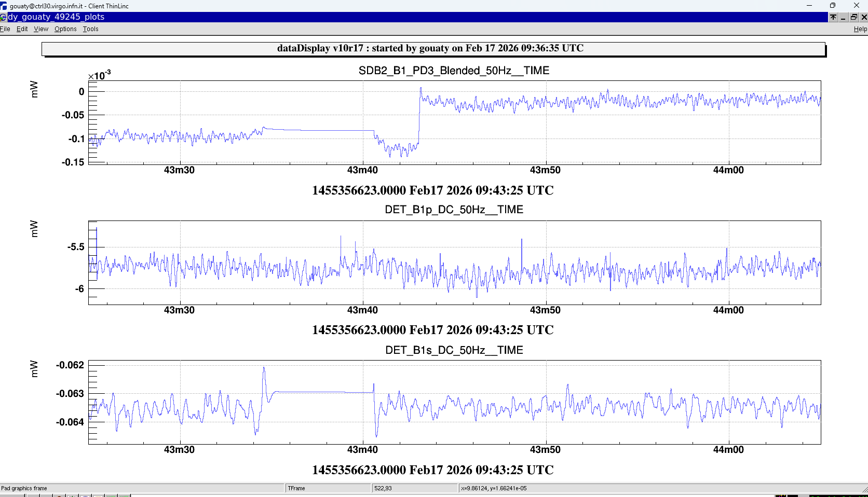
Task: Restore down the ThinLinc client window
Action: [833, 6]
